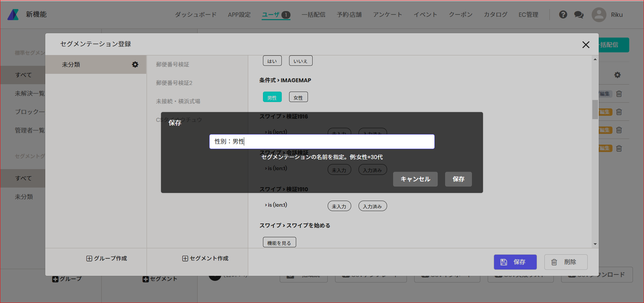Open the ユーザ menu tab
The height and width of the screenshot is (303, 644).
click(x=276, y=15)
